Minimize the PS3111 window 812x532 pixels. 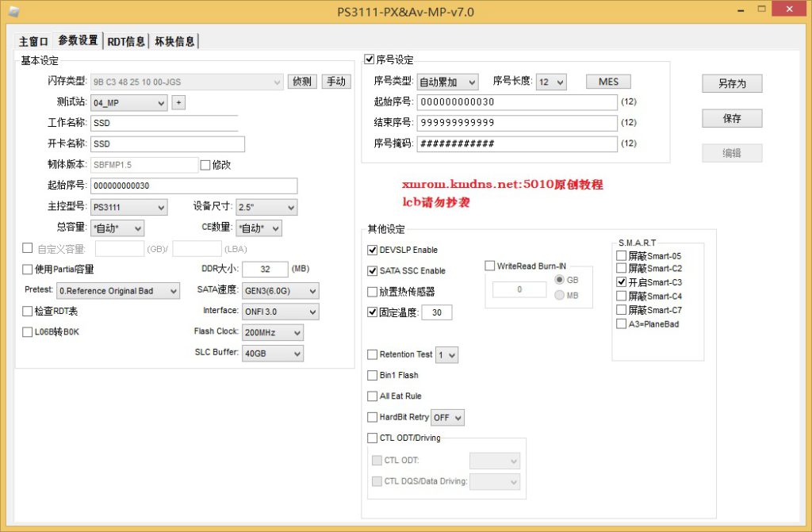coord(739,9)
